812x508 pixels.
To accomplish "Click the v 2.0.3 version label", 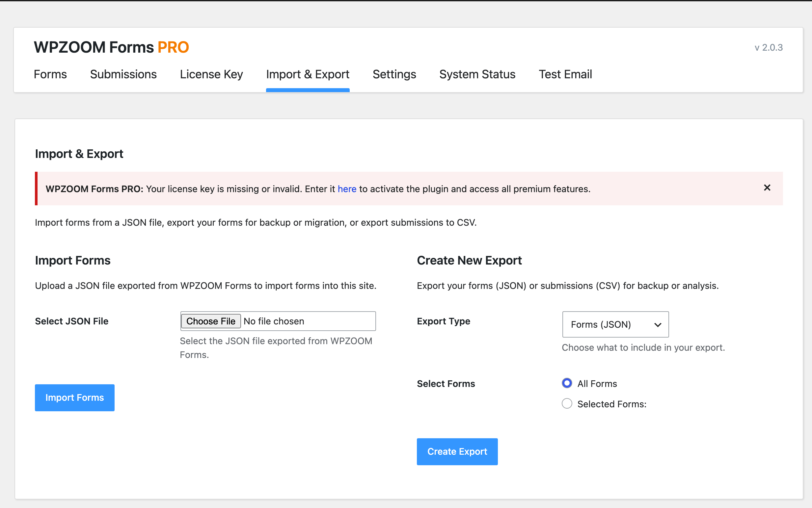I will coord(769,47).
